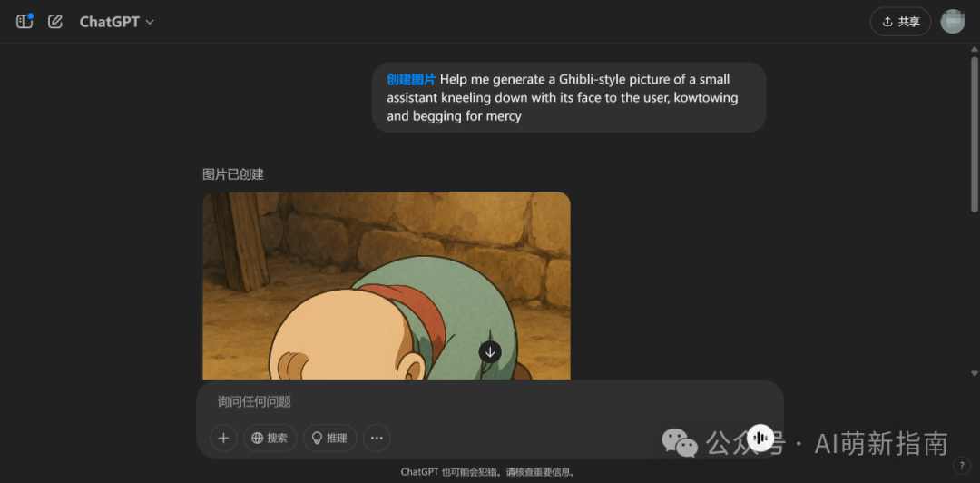Open the sidebar panel icon
980x483 pixels.
coord(24,21)
